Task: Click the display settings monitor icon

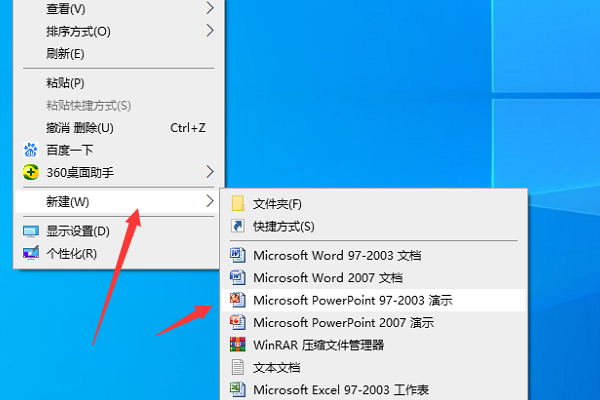Action: 31,231
